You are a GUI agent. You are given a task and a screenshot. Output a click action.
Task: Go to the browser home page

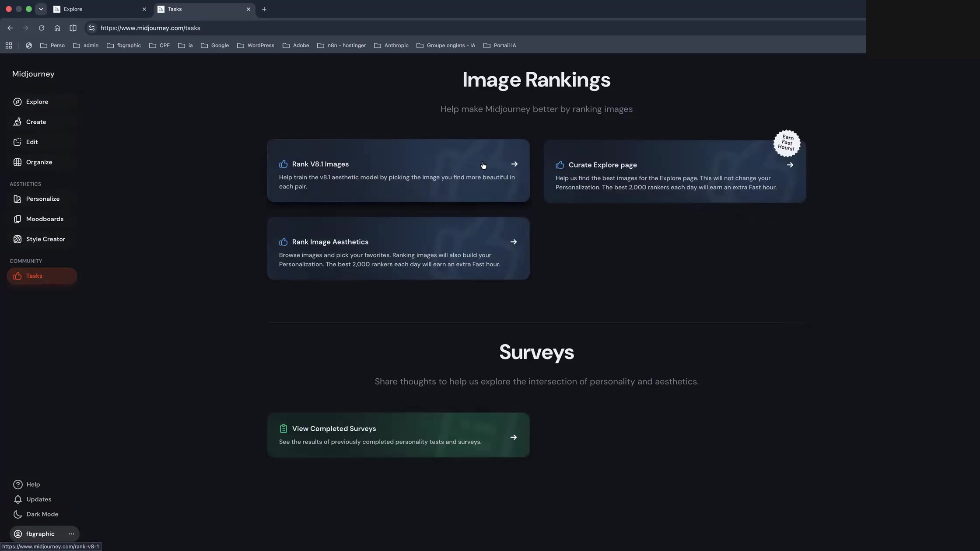[x=57, y=28]
